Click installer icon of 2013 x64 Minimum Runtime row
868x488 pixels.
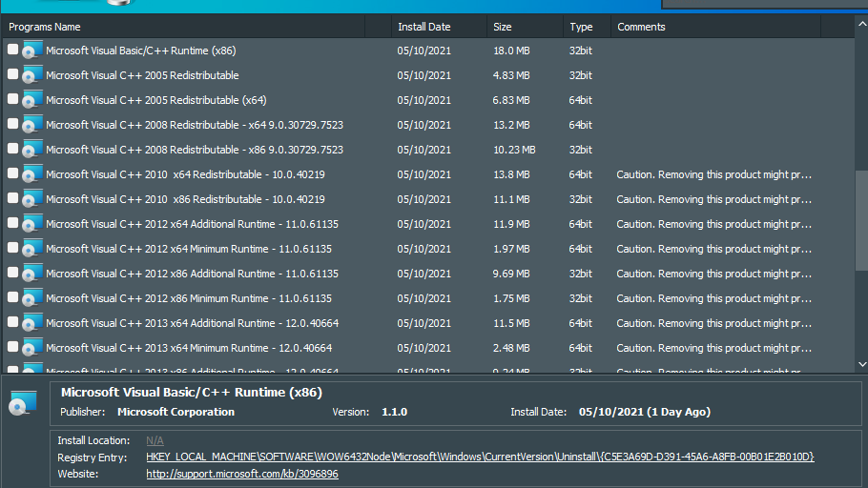click(x=32, y=347)
